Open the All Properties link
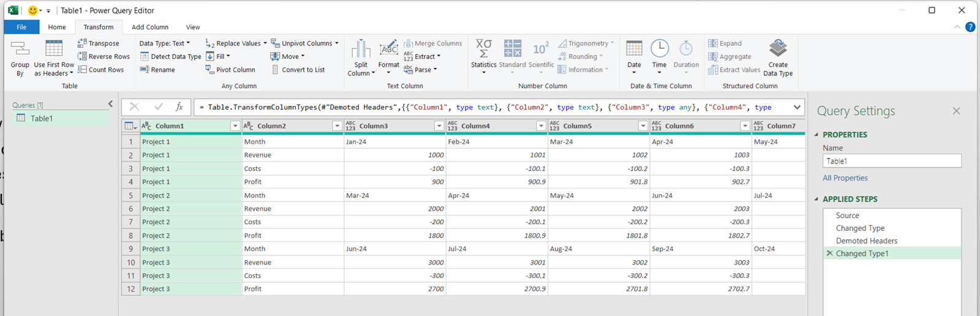This screenshot has width=980, height=316. point(845,178)
